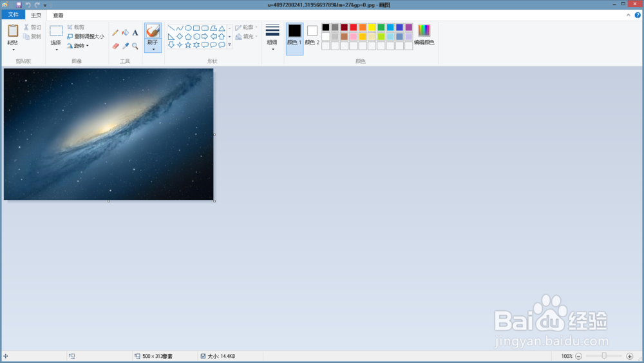Expand the Brushes (刷子) dropdown arrow
Viewport: 644px width, 363px height.
click(153, 50)
